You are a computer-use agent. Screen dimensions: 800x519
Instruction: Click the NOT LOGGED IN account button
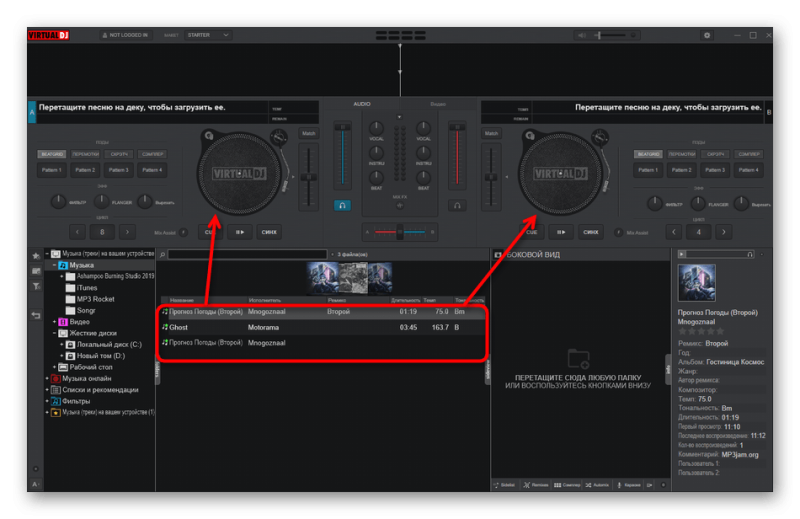[x=126, y=35]
